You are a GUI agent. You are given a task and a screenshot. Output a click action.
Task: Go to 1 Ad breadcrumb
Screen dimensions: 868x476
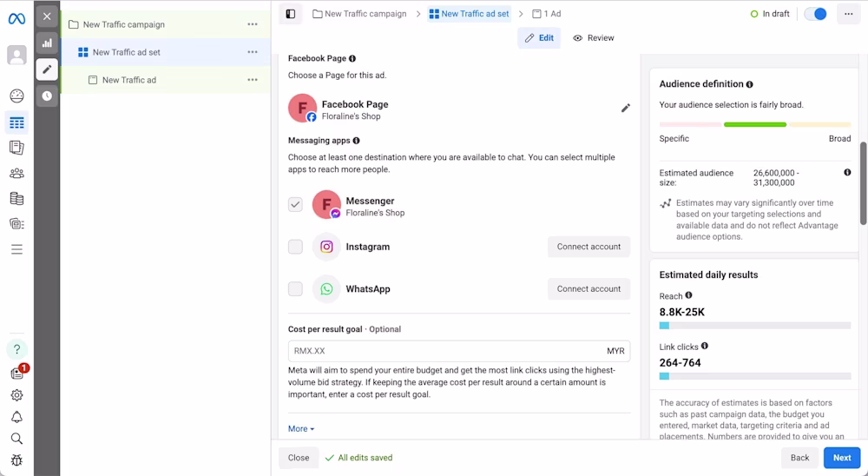tap(546, 14)
